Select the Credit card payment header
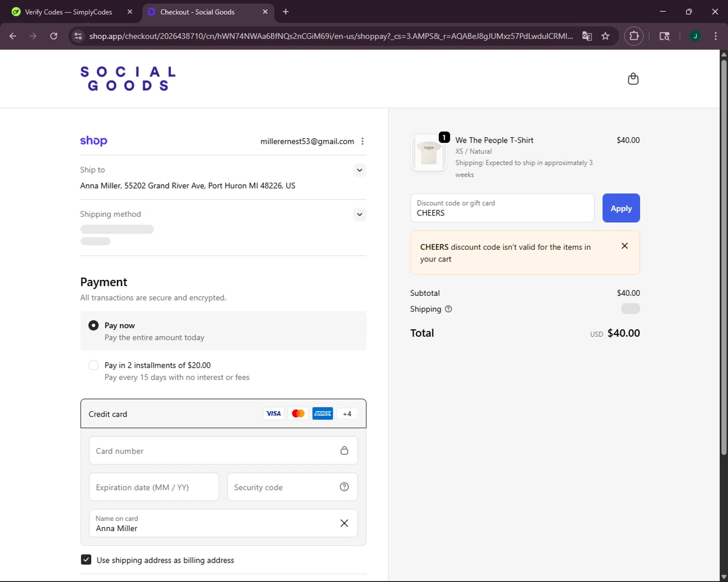728x582 pixels. pos(223,414)
